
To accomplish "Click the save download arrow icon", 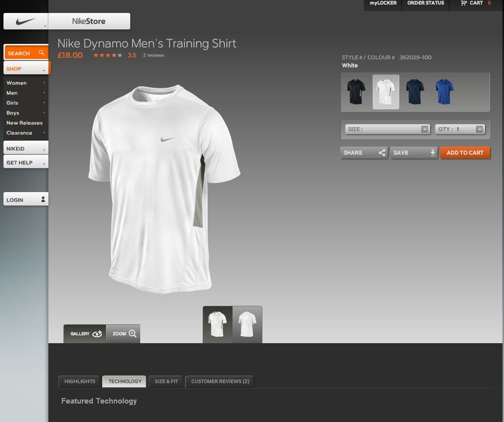I will pyautogui.click(x=433, y=152).
